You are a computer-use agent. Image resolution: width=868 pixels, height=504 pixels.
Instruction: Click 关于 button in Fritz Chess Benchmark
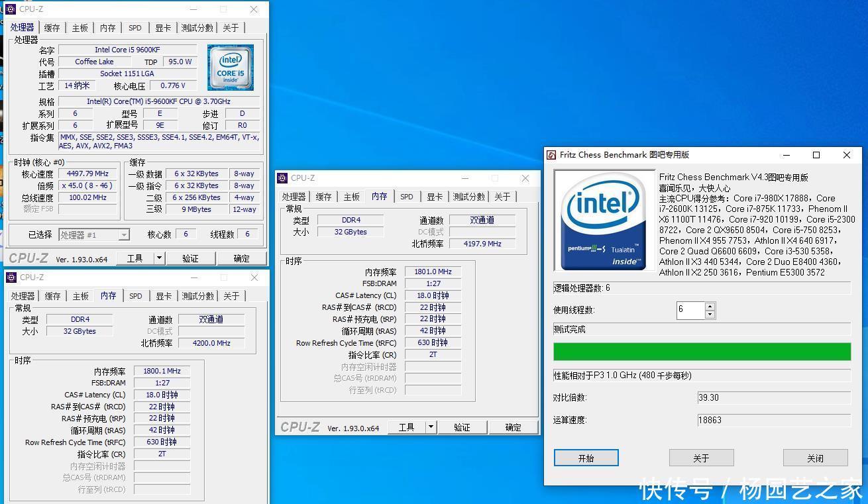coord(701,458)
